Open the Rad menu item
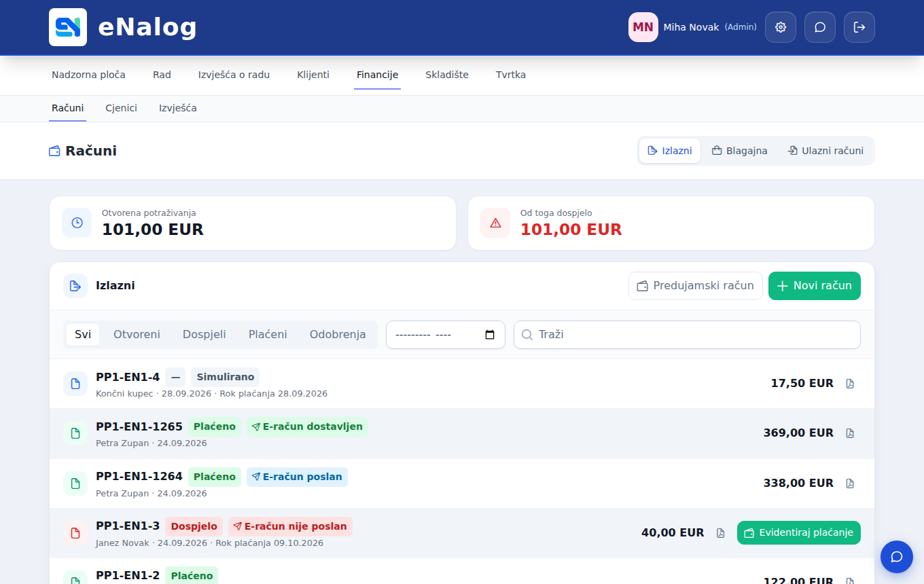The width and height of the screenshot is (924, 584). coord(162,75)
